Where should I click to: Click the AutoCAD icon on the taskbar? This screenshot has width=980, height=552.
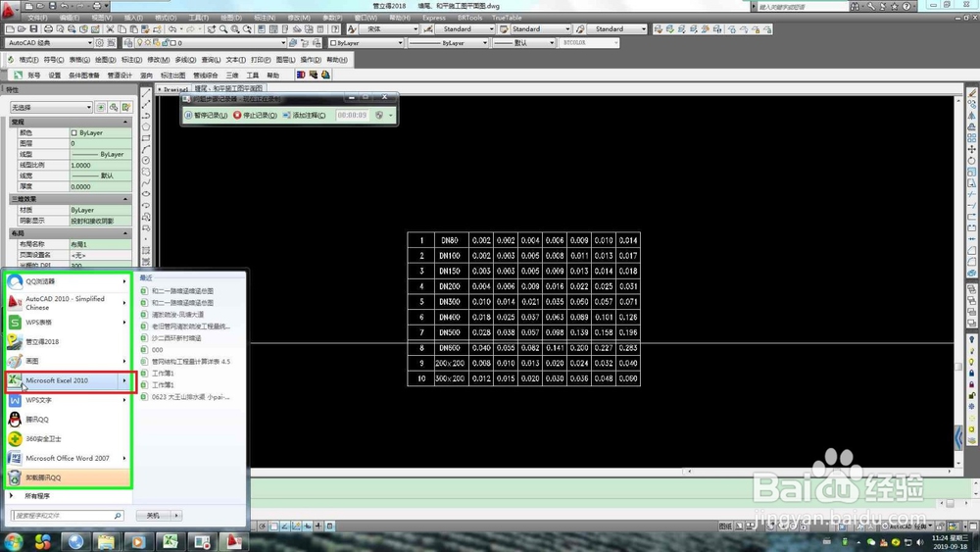[x=234, y=541]
